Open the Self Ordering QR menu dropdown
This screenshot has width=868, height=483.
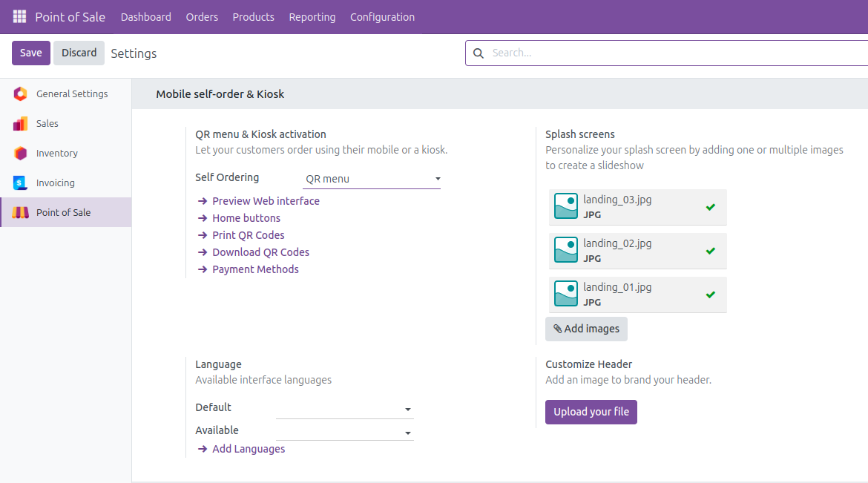coord(372,179)
